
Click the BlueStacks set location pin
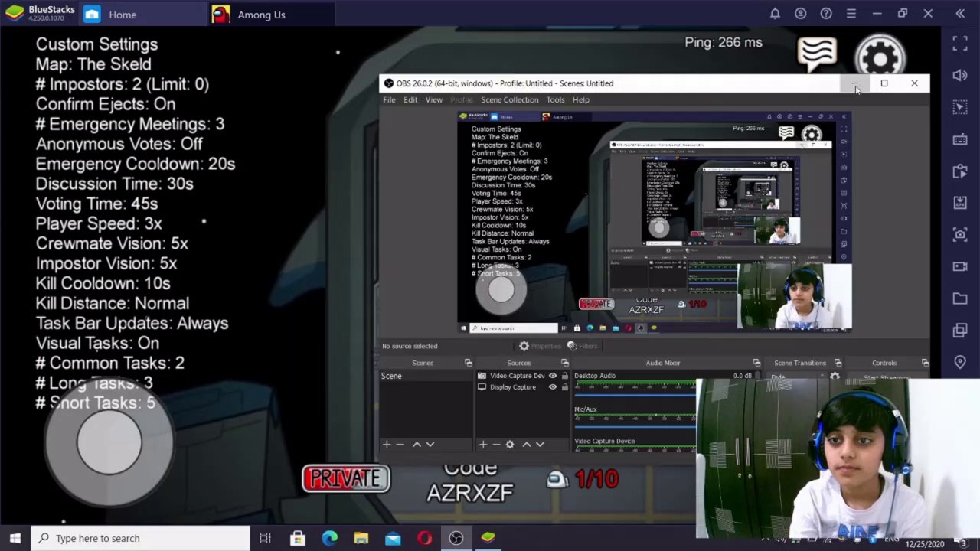point(960,362)
